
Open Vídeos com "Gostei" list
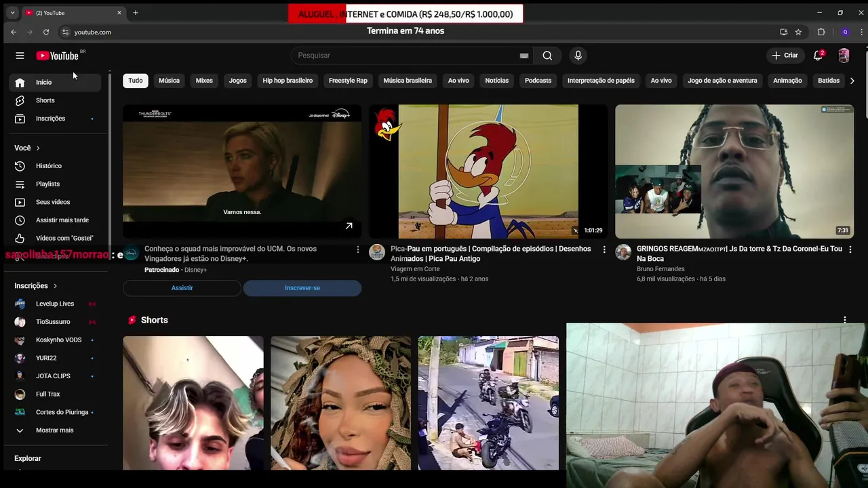tap(56, 238)
